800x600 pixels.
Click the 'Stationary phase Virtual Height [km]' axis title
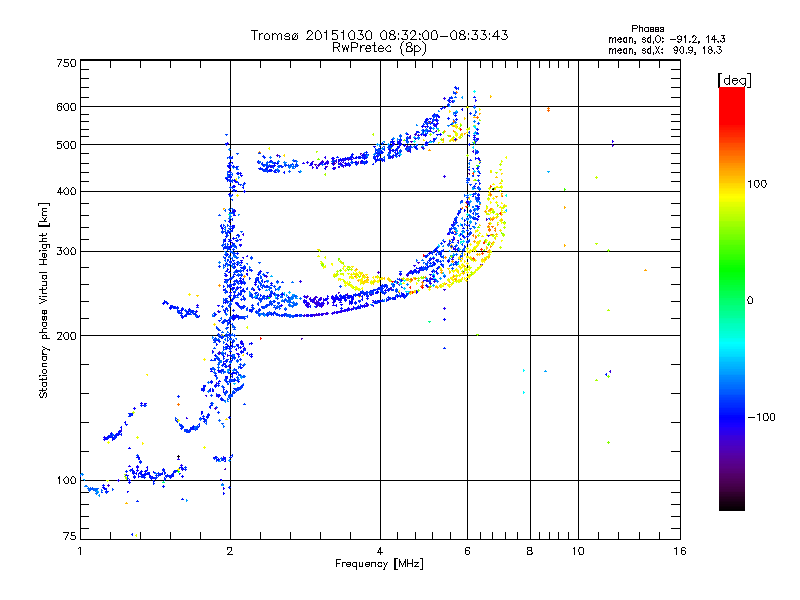(x=43, y=301)
